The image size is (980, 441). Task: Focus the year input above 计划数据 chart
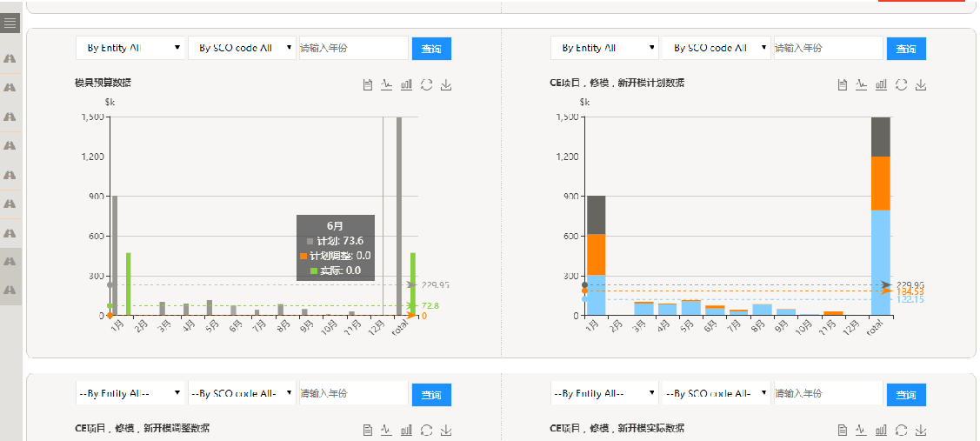point(828,48)
